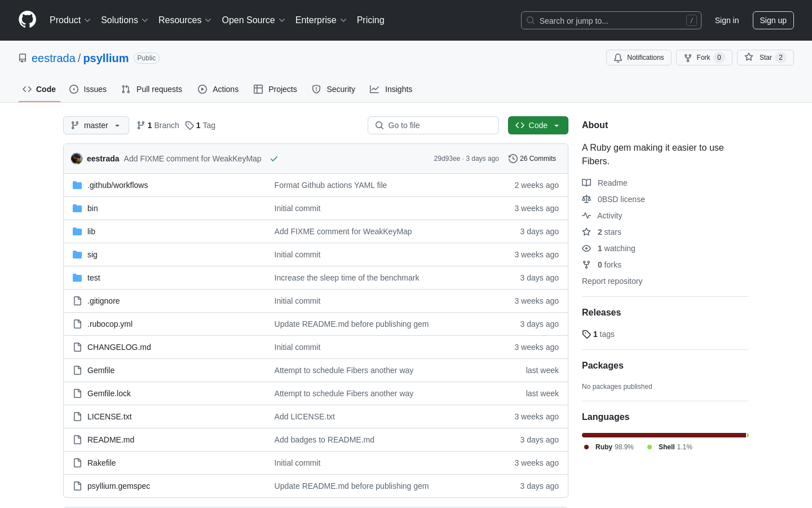The height and width of the screenshot is (508, 812).
Task: Expand the Solutions menu
Action: [124, 20]
